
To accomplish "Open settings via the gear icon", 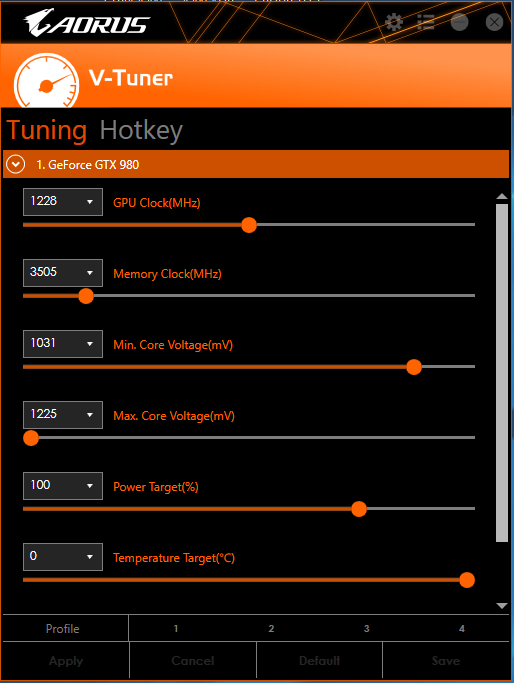I will [x=394, y=22].
